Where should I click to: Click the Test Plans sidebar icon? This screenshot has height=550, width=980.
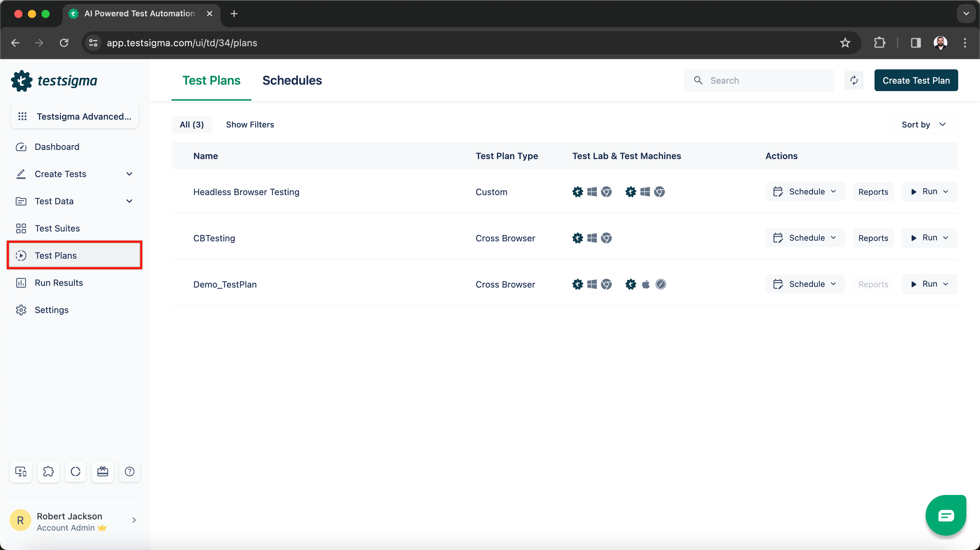pyautogui.click(x=22, y=256)
